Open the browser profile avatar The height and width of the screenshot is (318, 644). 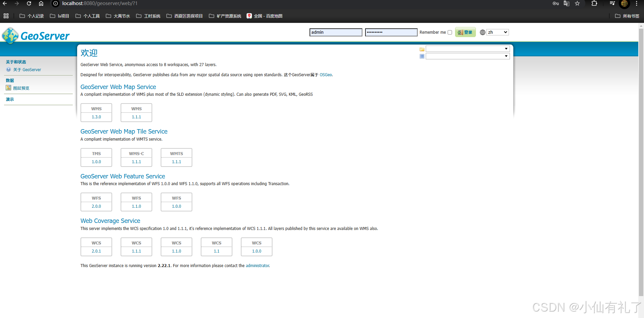(624, 3)
